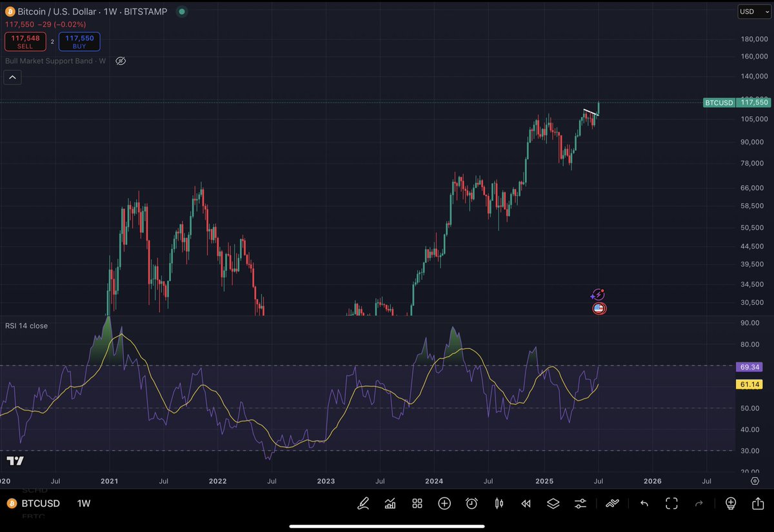This screenshot has height=532, width=774.
Task: Click the BTCUSD price label 117,550
Action: click(x=737, y=103)
